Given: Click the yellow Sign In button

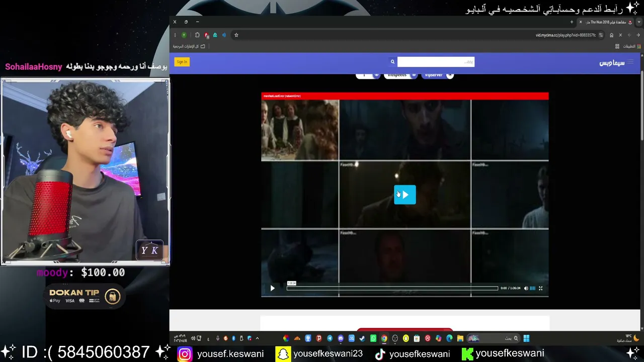Looking at the screenshot, I should point(182,62).
